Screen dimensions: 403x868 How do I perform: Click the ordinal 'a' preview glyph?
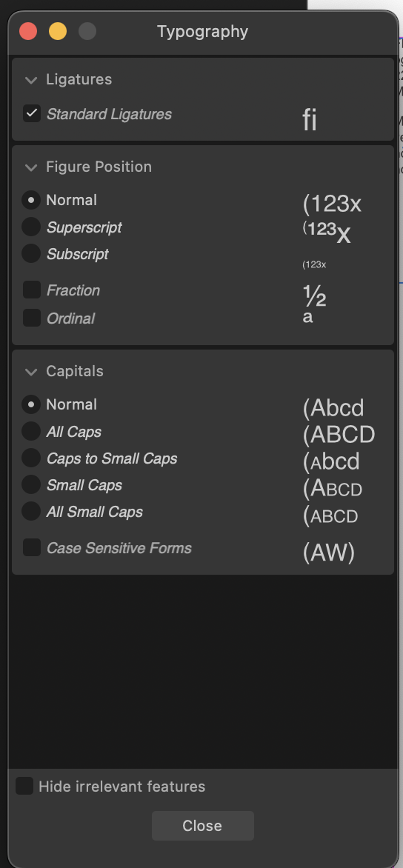[x=307, y=317]
